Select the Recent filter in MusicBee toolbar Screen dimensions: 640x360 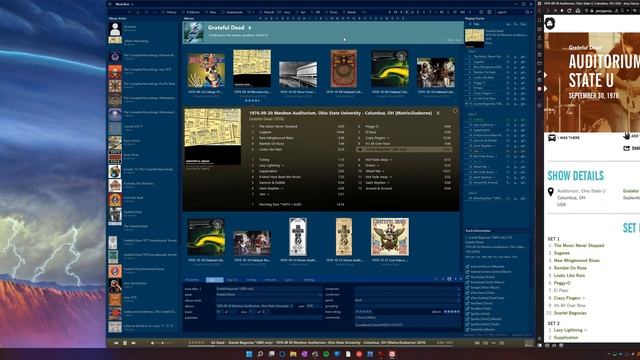click(267, 12)
